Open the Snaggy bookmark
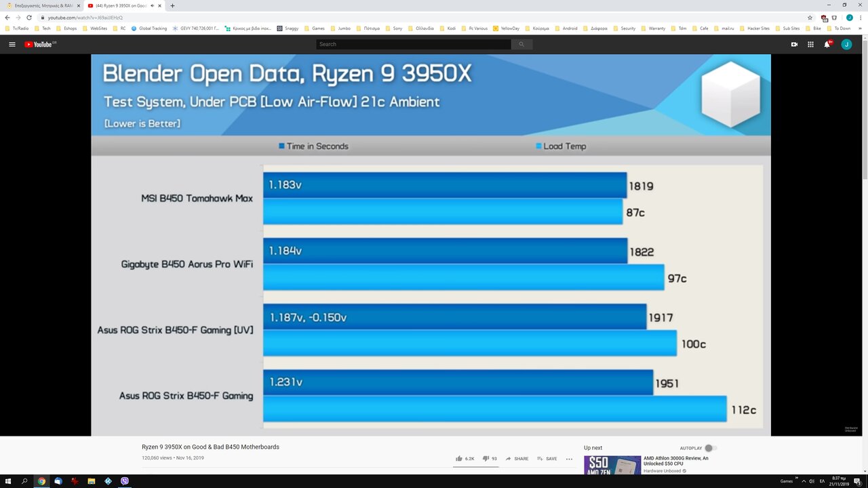Image resolution: width=868 pixels, height=488 pixels. coord(288,28)
